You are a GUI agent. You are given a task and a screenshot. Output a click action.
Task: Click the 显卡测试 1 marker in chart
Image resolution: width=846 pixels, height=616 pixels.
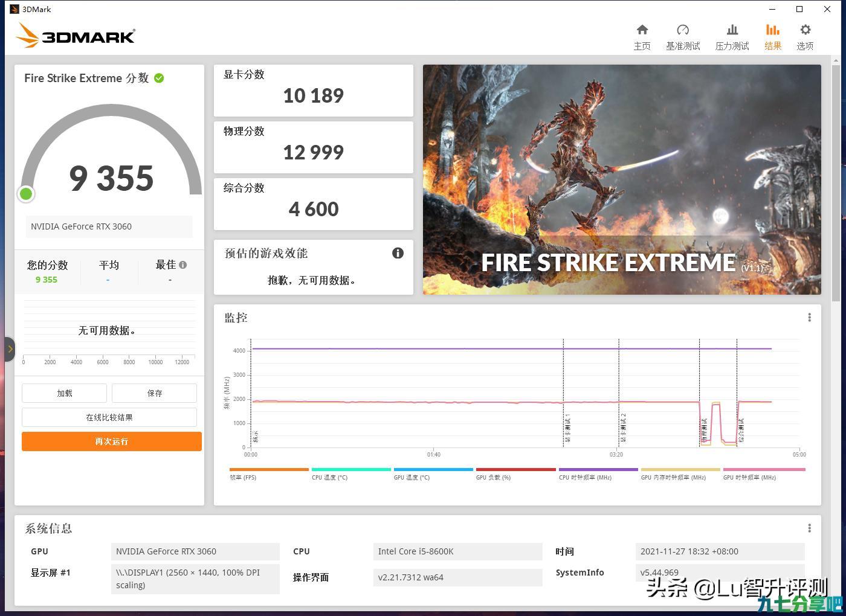point(567,429)
